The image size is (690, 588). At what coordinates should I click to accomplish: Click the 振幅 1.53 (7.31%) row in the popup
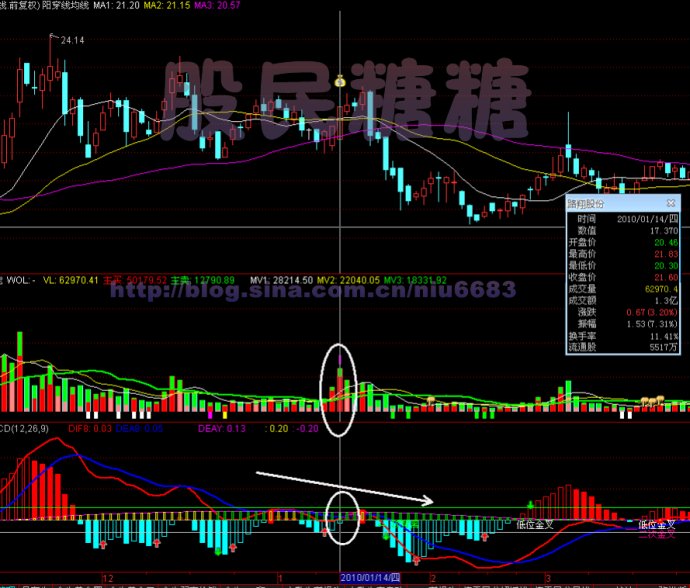pyautogui.click(x=623, y=324)
